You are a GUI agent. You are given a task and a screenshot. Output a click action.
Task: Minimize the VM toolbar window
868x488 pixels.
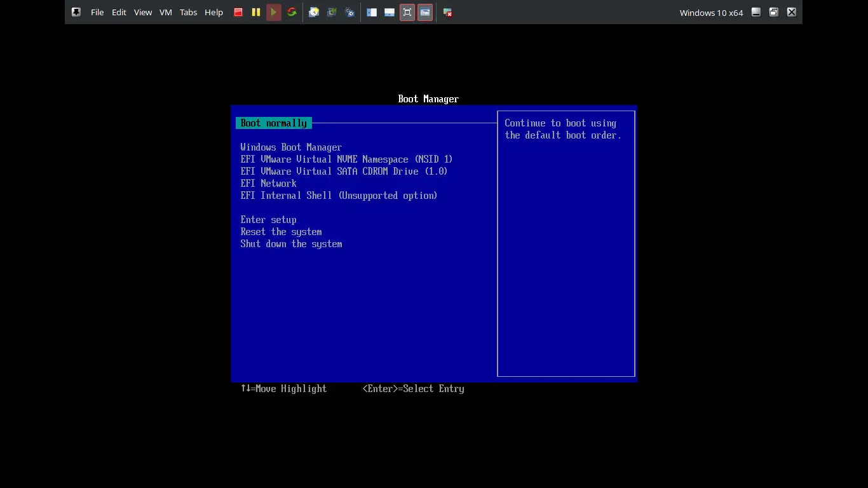coord(756,12)
